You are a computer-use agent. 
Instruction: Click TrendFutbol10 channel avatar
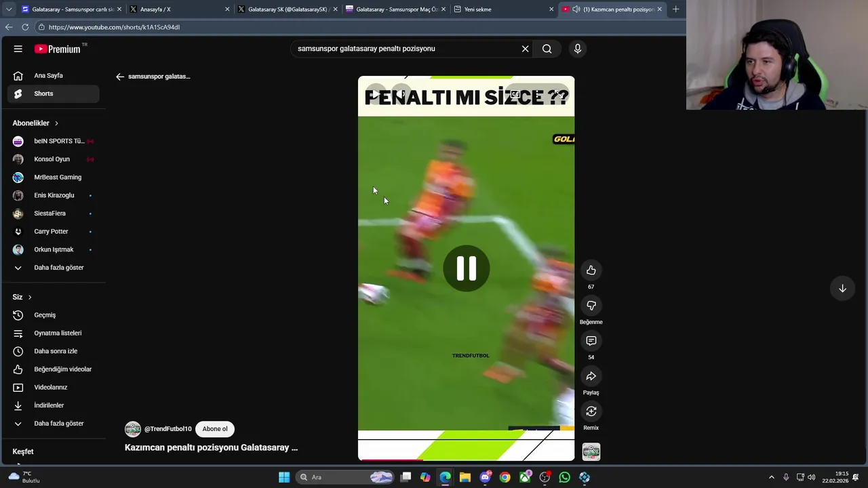point(133,429)
